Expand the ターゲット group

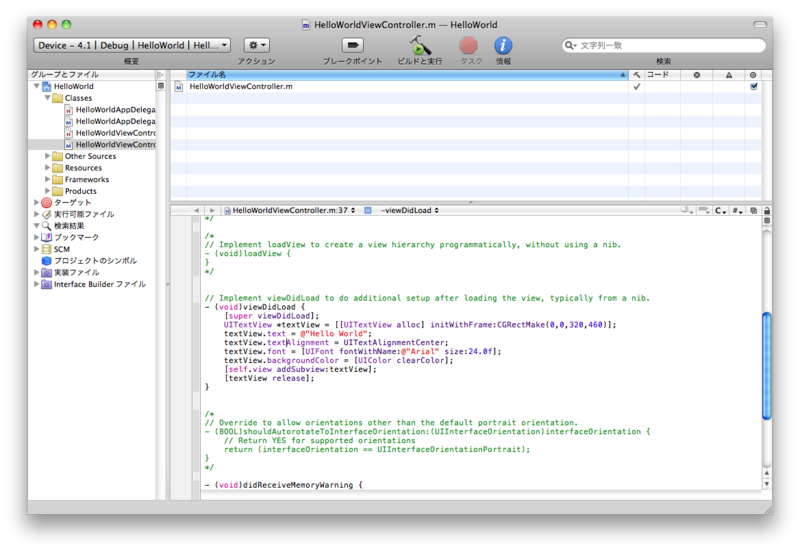coord(37,203)
